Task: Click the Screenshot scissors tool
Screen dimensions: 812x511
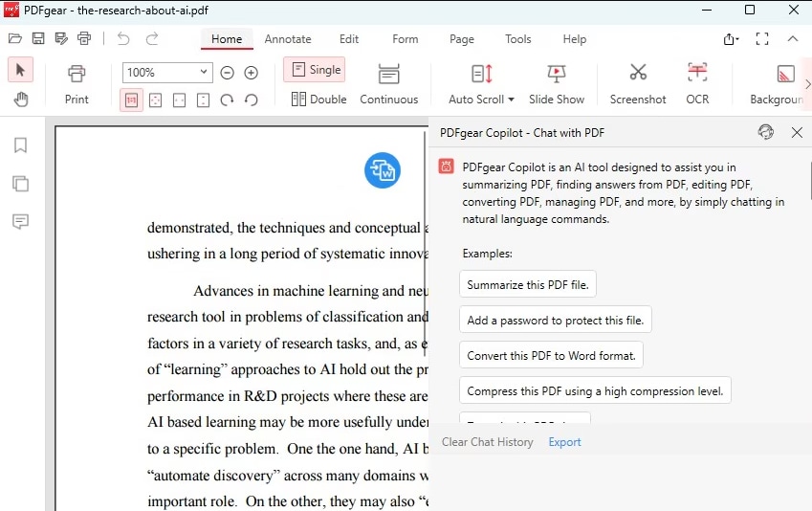Action: tap(638, 84)
